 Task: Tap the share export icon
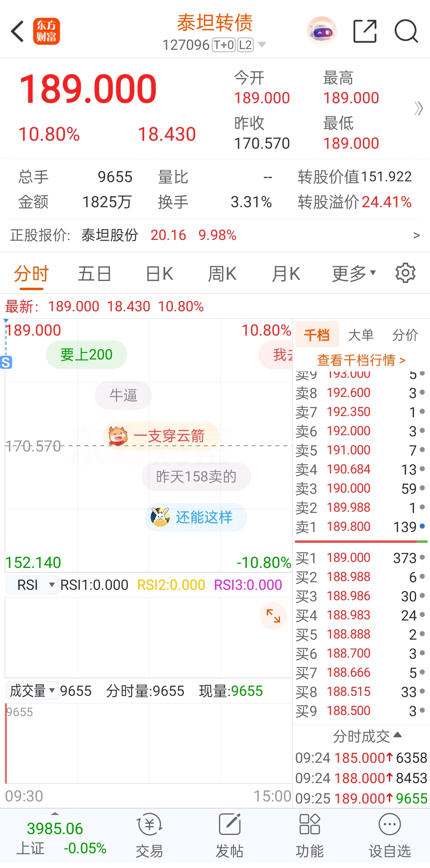pos(365,31)
